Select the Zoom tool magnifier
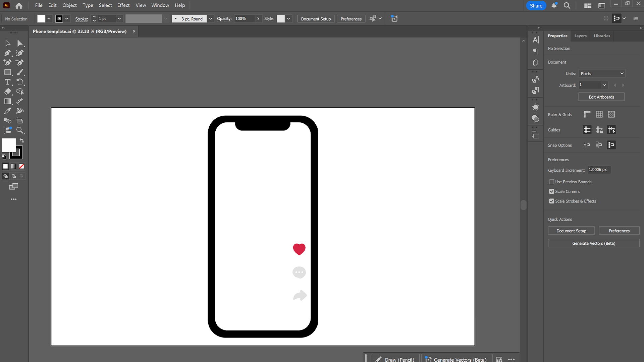This screenshot has height=362, width=644. (20, 130)
